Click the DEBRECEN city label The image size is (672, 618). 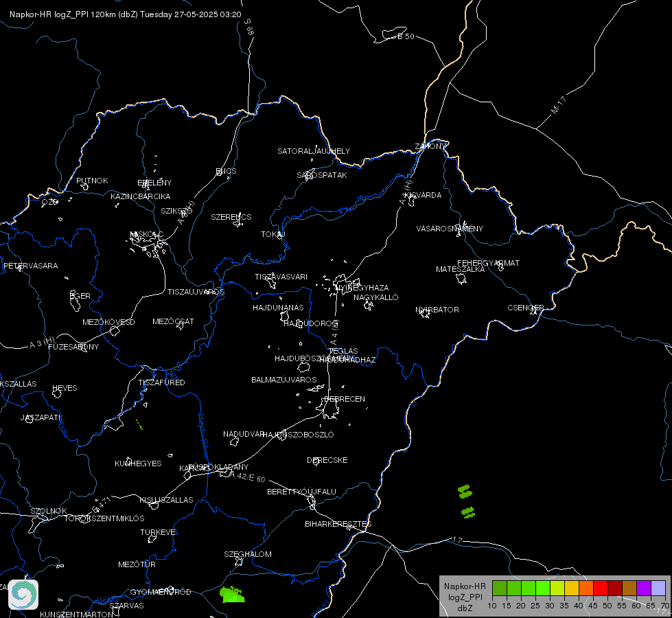click(345, 399)
